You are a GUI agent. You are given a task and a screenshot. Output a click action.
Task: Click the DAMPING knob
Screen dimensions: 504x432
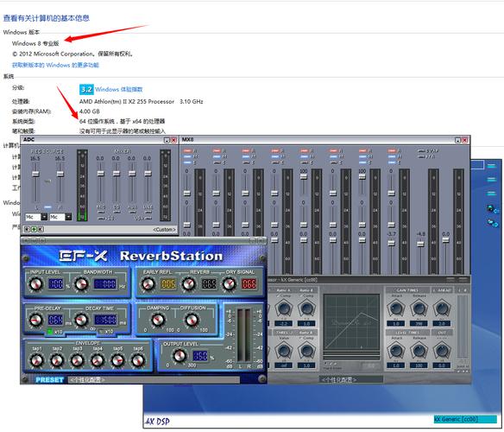coord(158,320)
